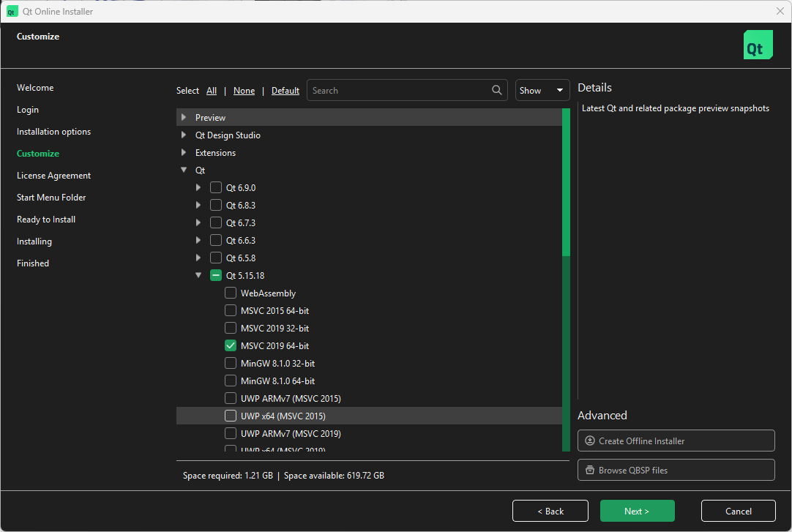The height and width of the screenshot is (532, 792).
Task: Expand the Qt 6.5.8 node arrow
Action: coord(198,258)
